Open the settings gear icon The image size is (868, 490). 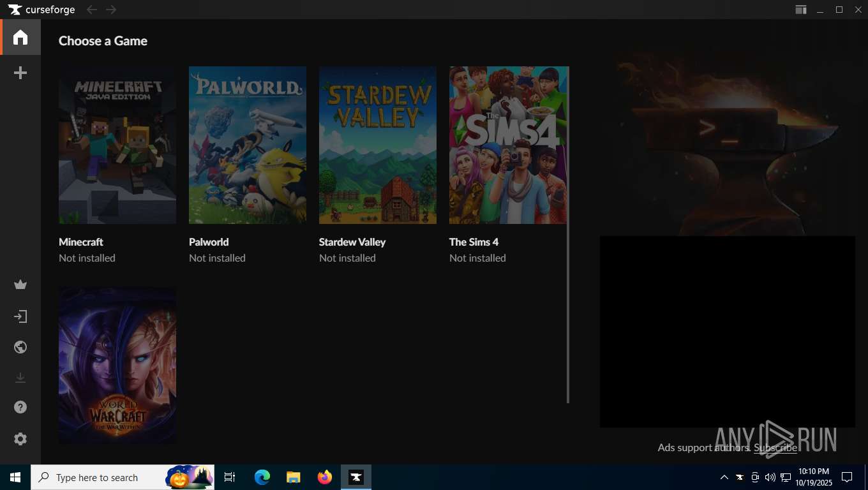(x=20, y=439)
